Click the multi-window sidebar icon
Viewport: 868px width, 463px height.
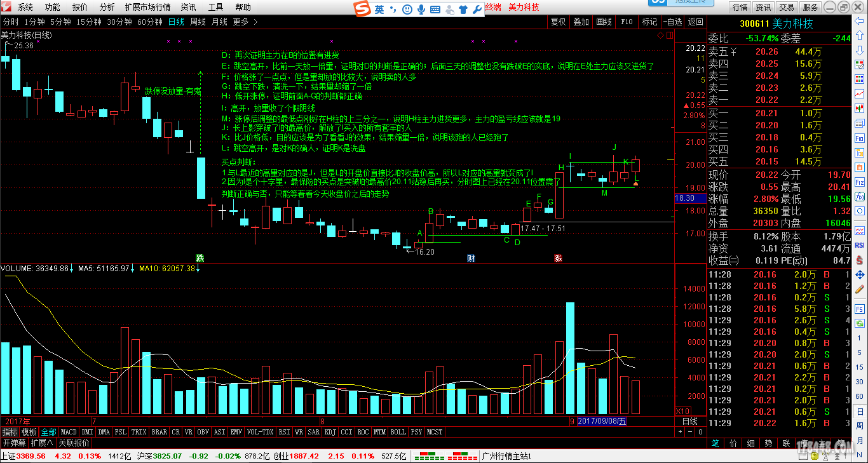click(x=859, y=123)
